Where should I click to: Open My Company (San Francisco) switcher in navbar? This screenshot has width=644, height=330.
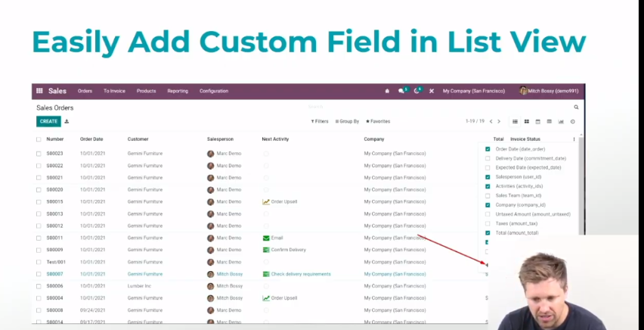pos(474,91)
